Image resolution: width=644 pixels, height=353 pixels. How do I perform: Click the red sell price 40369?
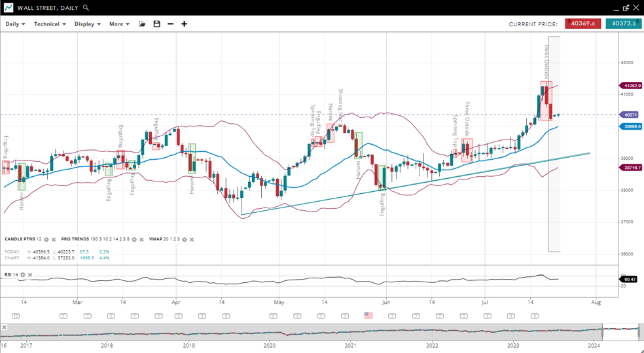click(582, 24)
